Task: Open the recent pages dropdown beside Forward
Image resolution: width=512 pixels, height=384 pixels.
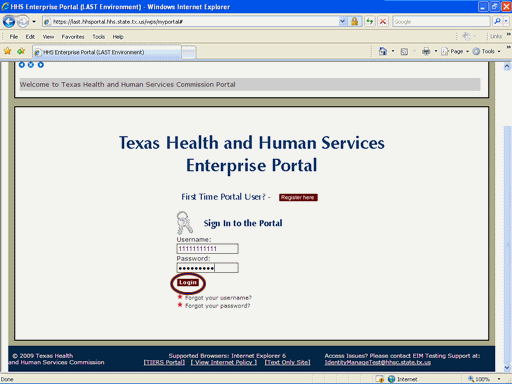Action: 34,22
